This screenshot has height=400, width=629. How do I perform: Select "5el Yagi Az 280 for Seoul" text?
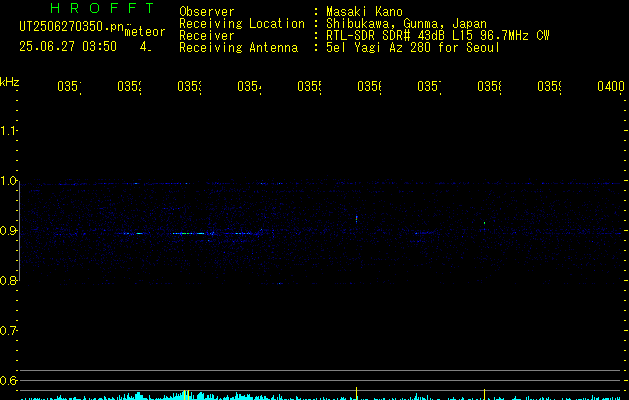click(413, 48)
